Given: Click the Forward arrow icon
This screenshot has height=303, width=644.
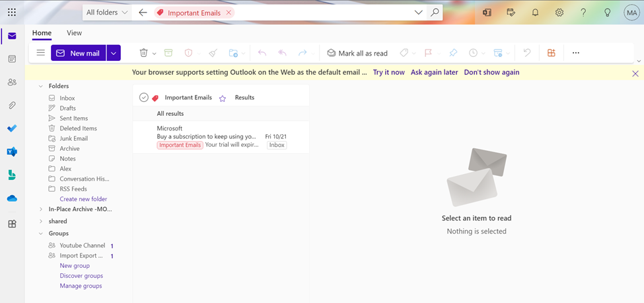Looking at the screenshot, I should tap(303, 53).
